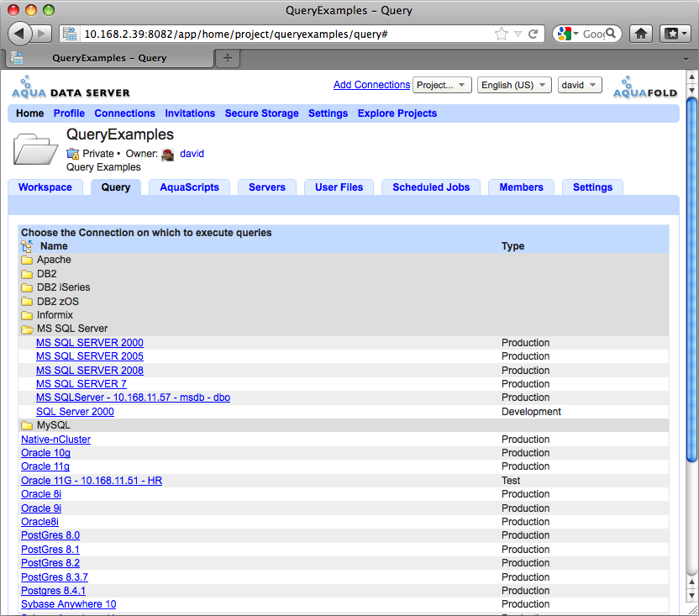Open Profile in the navigation bar
699x616 pixels.
69,113
